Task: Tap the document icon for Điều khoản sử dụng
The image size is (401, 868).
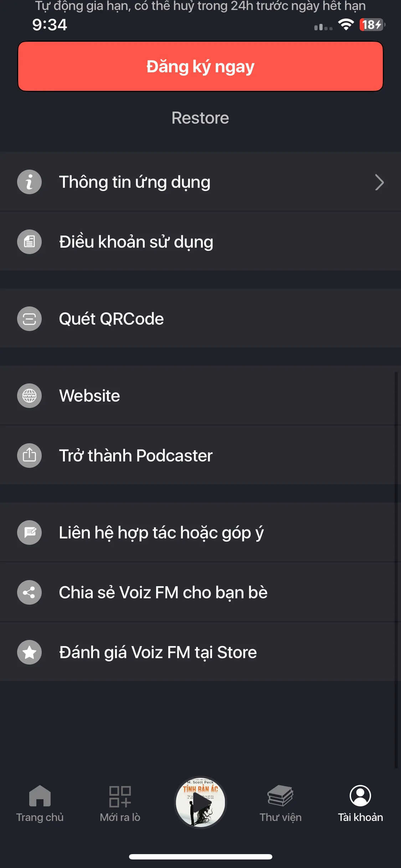Action: (29, 242)
